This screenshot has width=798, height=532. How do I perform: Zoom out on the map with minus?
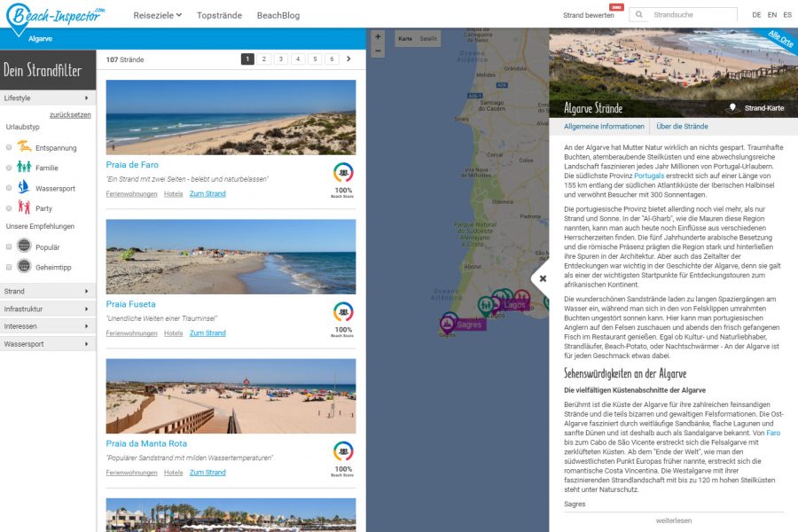(378, 51)
